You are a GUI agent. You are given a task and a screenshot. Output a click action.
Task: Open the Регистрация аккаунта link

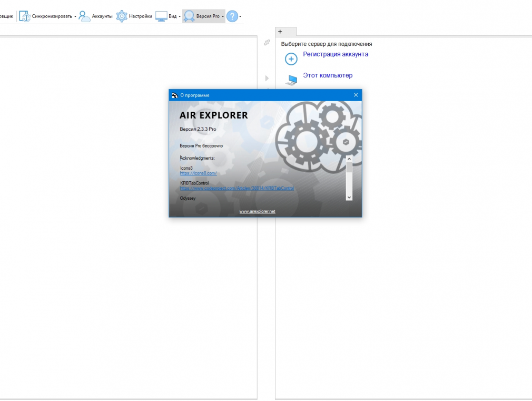tap(335, 54)
